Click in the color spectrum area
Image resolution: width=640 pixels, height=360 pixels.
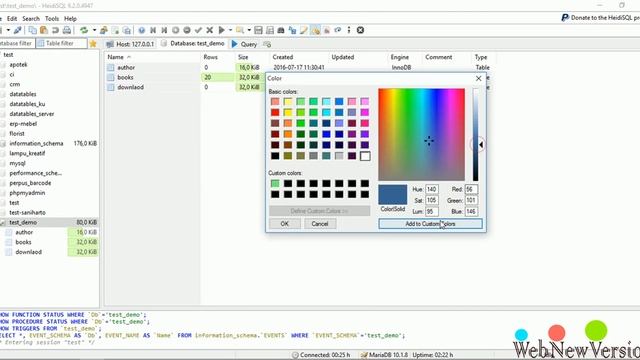click(x=421, y=135)
